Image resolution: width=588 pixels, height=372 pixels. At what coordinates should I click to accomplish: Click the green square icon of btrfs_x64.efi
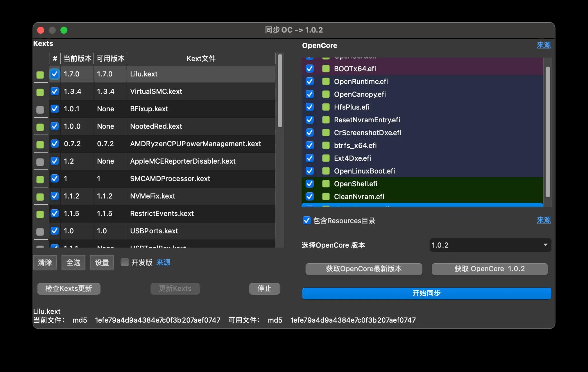coord(326,145)
